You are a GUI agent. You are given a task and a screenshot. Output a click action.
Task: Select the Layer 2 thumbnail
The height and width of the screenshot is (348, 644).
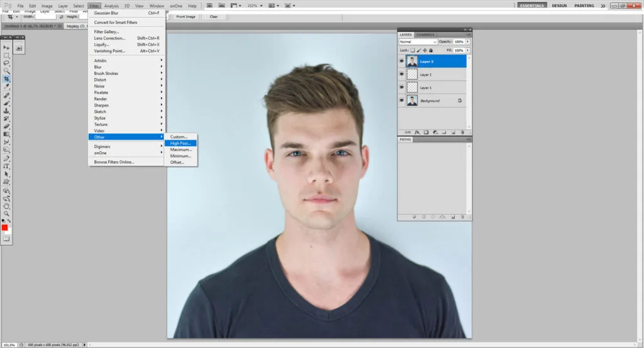tap(412, 74)
